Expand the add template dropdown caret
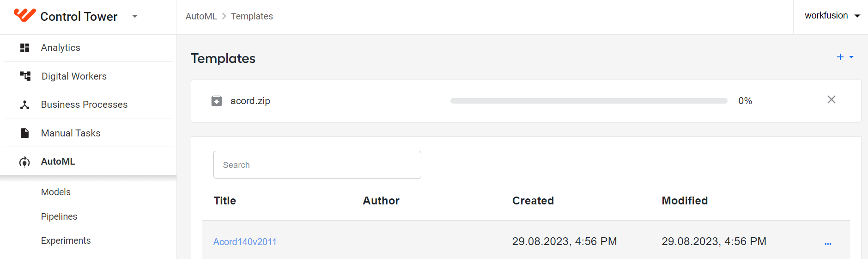The width and height of the screenshot is (868, 259). pyautogui.click(x=851, y=57)
